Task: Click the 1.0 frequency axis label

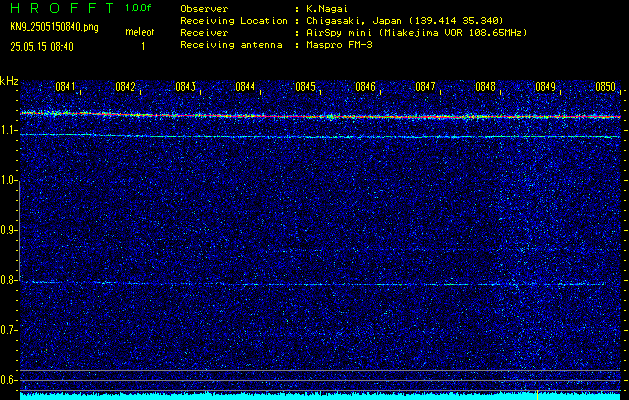Action: (x=8, y=181)
